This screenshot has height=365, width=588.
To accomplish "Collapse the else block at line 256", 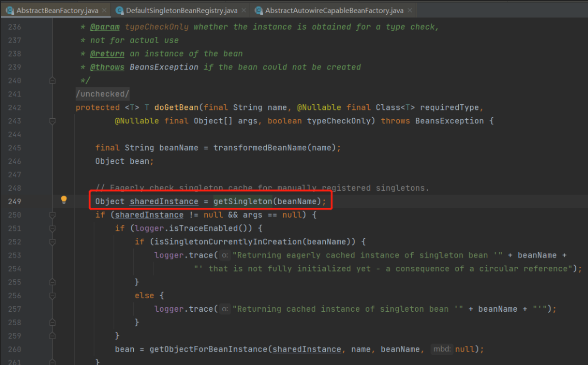I will pyautogui.click(x=52, y=296).
